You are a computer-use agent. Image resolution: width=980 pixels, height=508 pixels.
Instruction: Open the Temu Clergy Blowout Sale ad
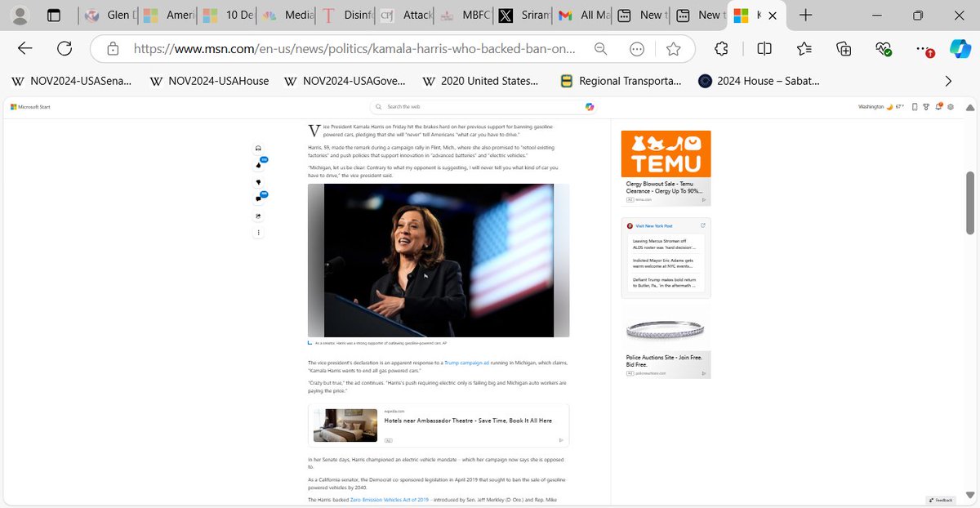click(x=666, y=168)
